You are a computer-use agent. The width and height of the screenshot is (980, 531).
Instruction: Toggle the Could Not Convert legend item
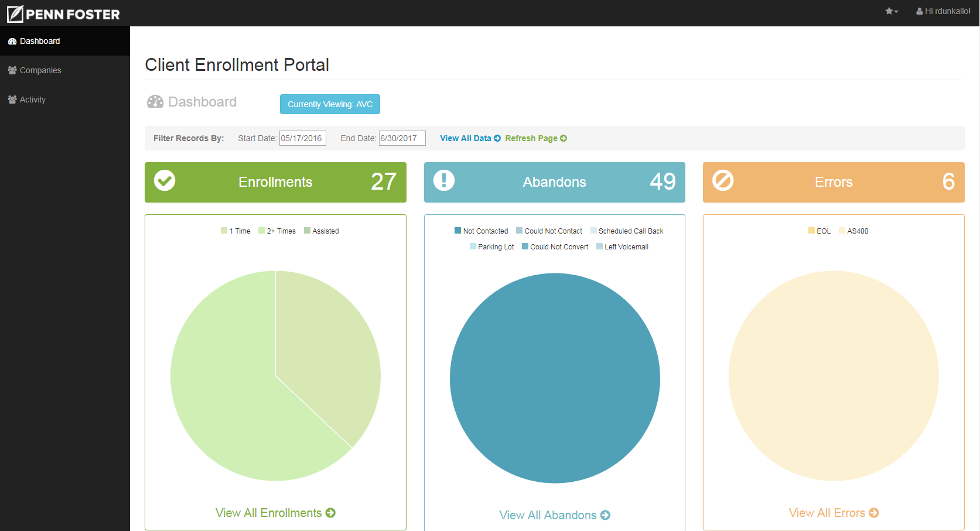point(555,246)
